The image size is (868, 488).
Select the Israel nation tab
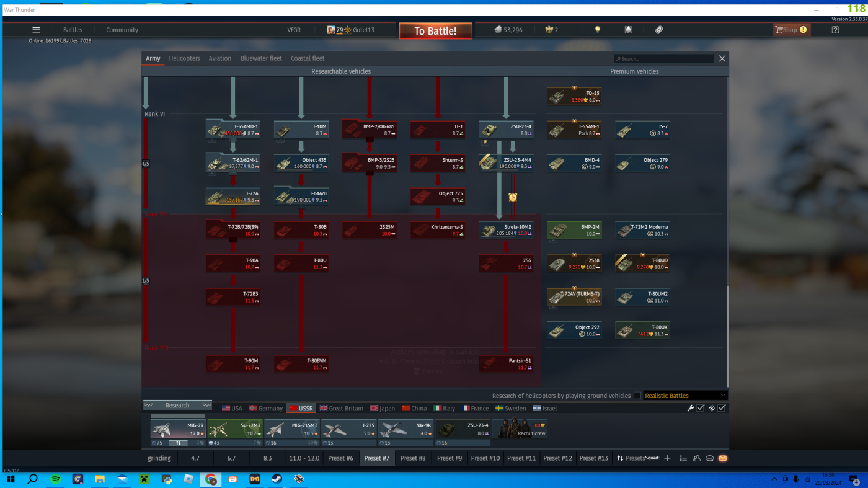tap(545, 409)
